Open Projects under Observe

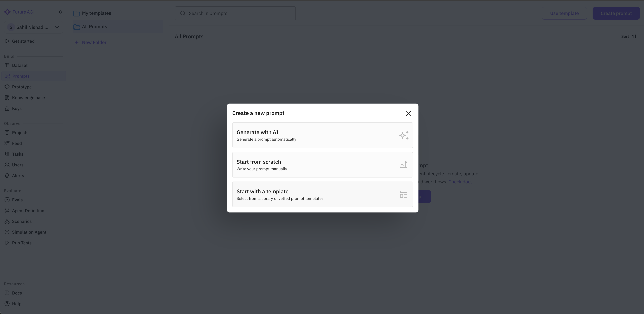20,132
